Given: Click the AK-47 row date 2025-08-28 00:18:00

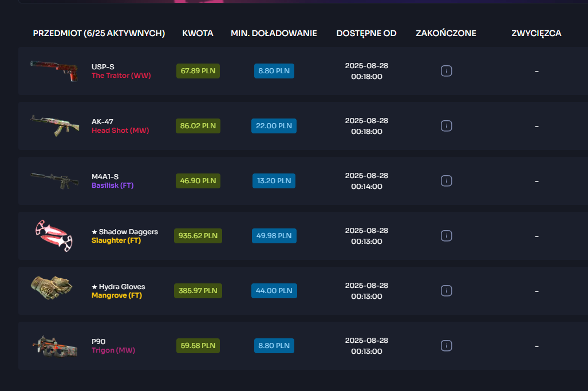Looking at the screenshot, I should 366,126.
